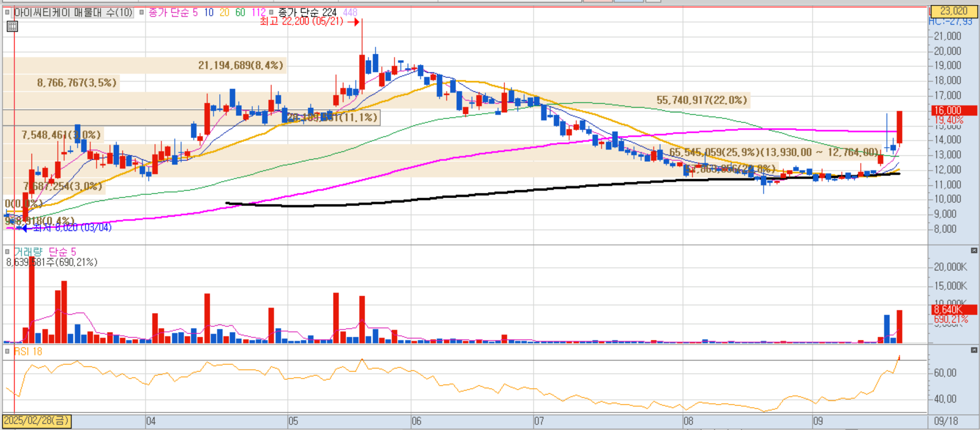
Task: Toggle square marker before 거래량 단순 5
Action: pos(7,252)
